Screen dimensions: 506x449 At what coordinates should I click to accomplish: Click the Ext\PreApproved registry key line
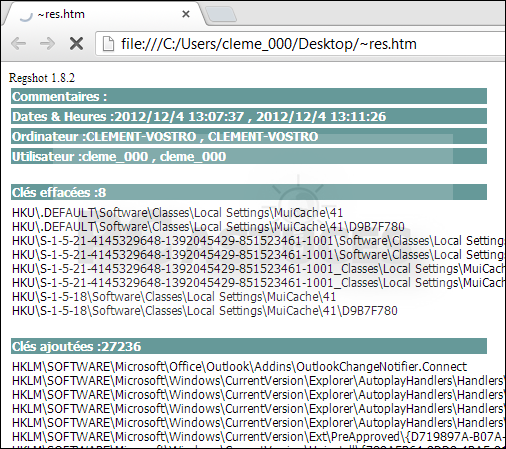259,437
